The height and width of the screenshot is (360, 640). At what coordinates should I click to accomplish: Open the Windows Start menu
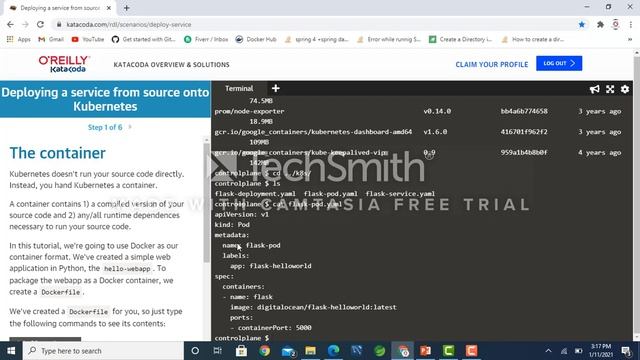point(11,351)
